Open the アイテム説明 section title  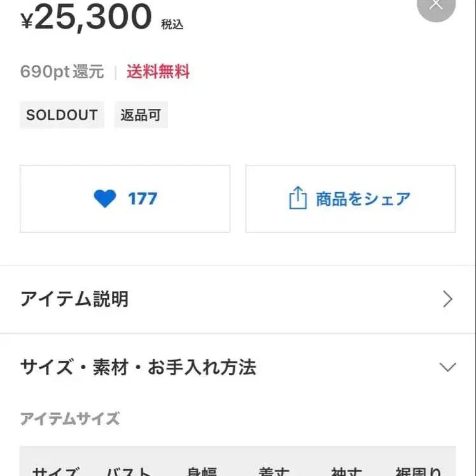coord(74,299)
